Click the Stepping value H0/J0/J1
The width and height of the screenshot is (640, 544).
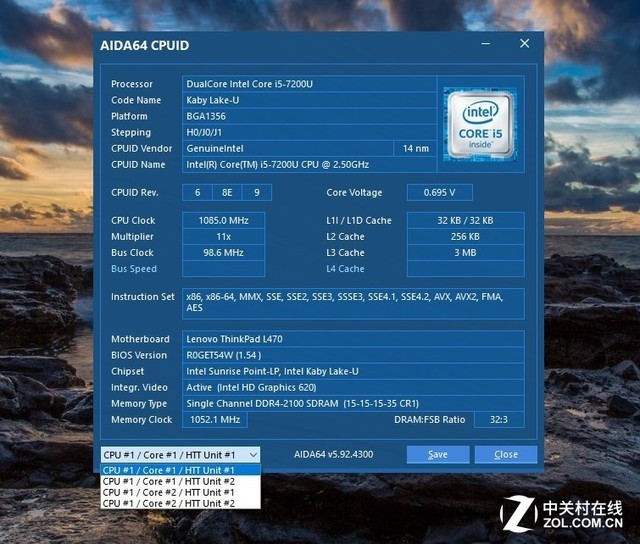(x=309, y=132)
